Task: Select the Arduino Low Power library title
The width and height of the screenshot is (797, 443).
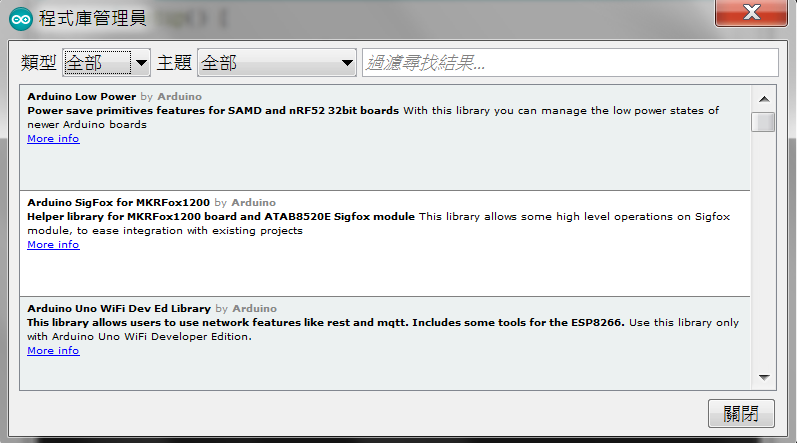Action: click(81, 97)
